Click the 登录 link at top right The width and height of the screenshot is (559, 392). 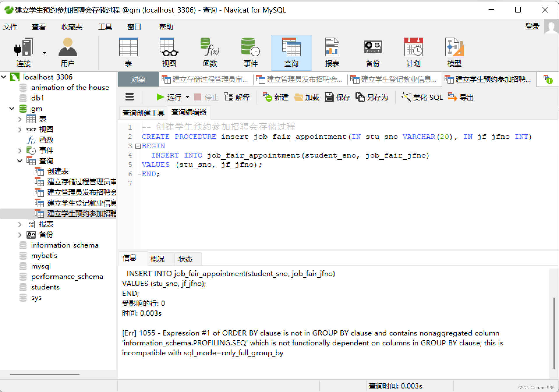click(x=533, y=27)
